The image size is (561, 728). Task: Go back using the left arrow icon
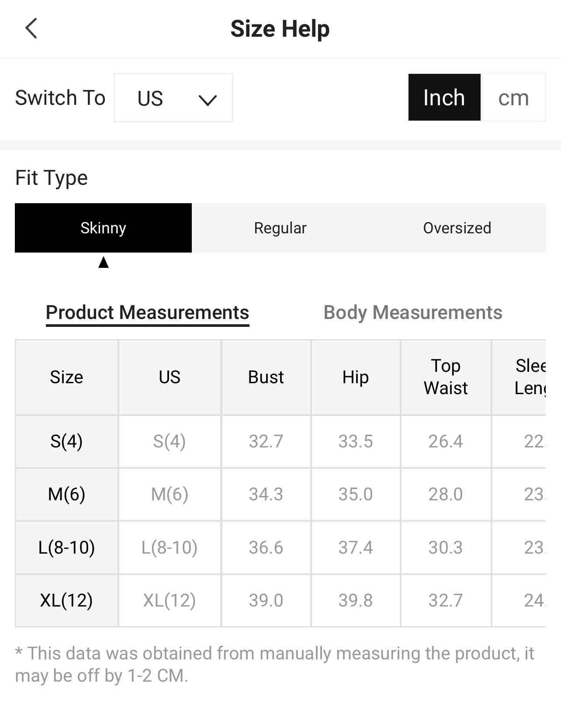[x=31, y=29]
